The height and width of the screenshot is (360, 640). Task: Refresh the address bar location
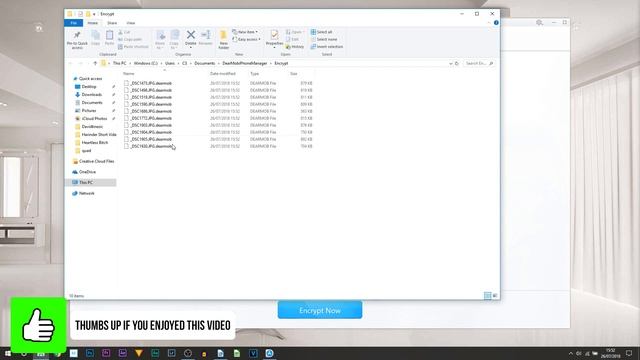457,63
